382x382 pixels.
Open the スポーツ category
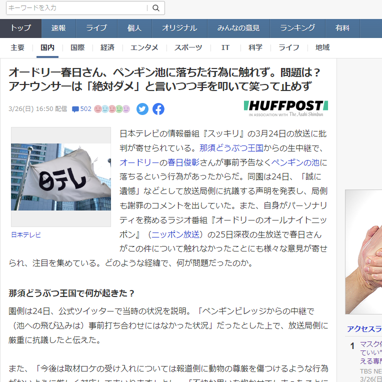click(x=188, y=48)
